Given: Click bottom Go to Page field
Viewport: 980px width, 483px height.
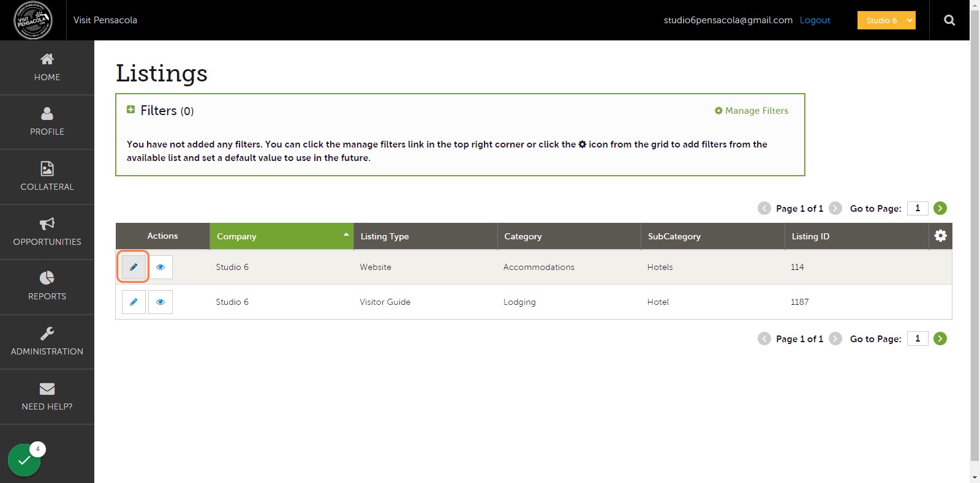Looking at the screenshot, I should pos(918,339).
